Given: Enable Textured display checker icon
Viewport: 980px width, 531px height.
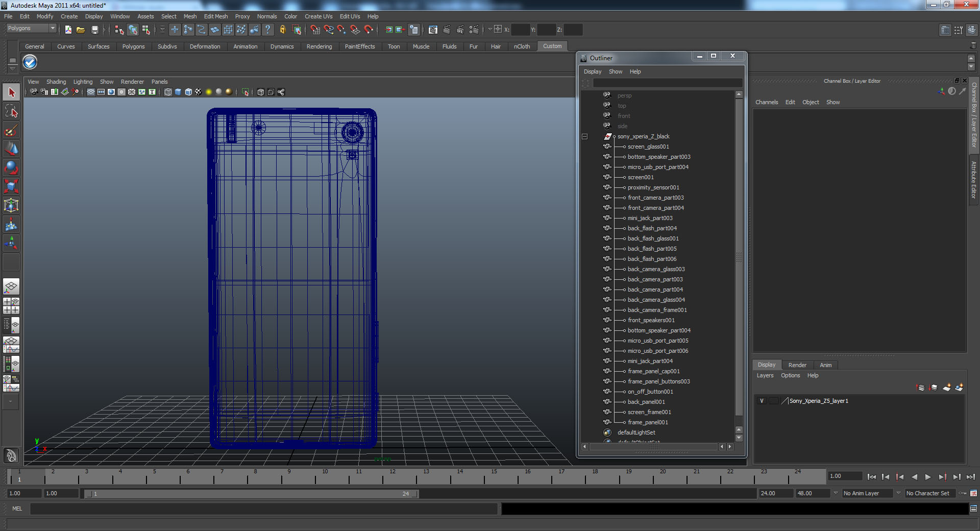Looking at the screenshot, I should pyautogui.click(x=199, y=92).
